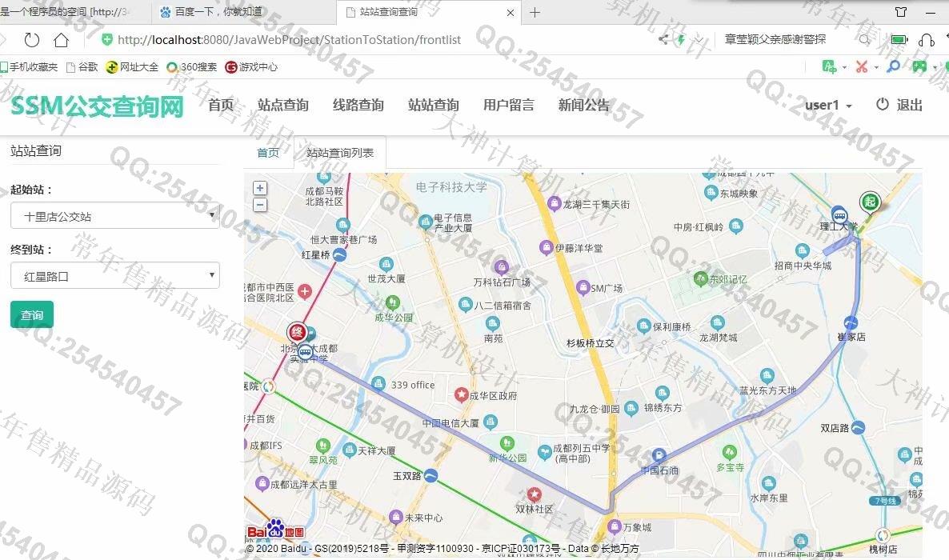Click the 万科钻石广场 marker
Viewport: 949px width, 560px height.
click(x=501, y=267)
